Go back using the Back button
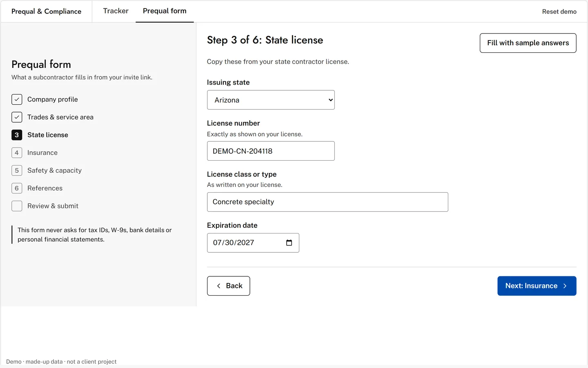This screenshot has height=368, width=588. tap(228, 286)
